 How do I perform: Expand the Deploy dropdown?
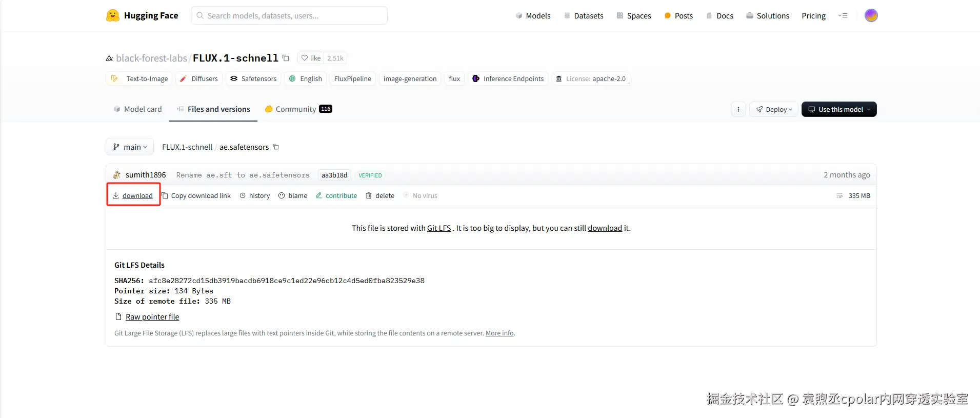coord(773,109)
